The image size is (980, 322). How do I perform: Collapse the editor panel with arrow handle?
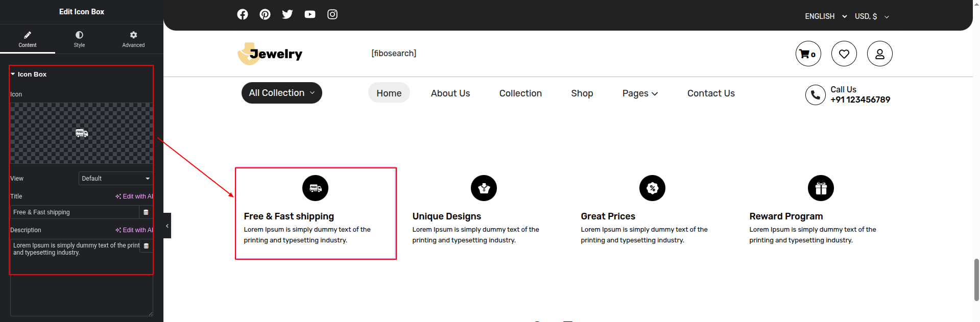point(167,226)
